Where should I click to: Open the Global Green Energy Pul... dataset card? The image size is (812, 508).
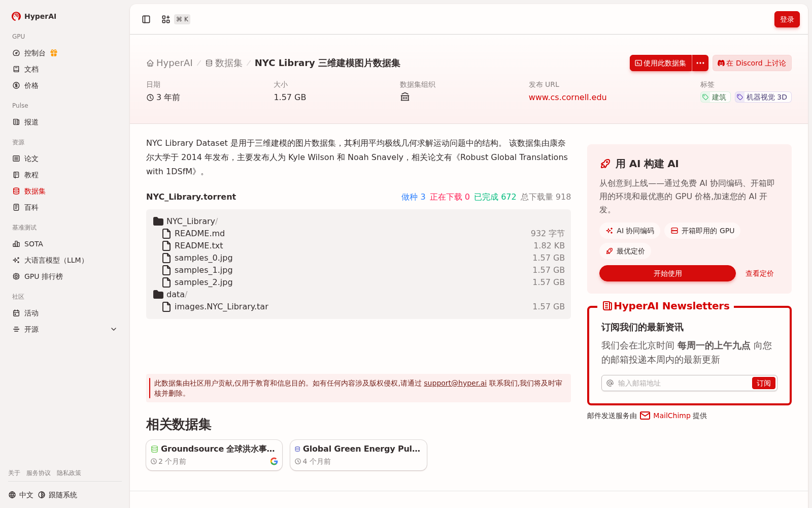358,455
